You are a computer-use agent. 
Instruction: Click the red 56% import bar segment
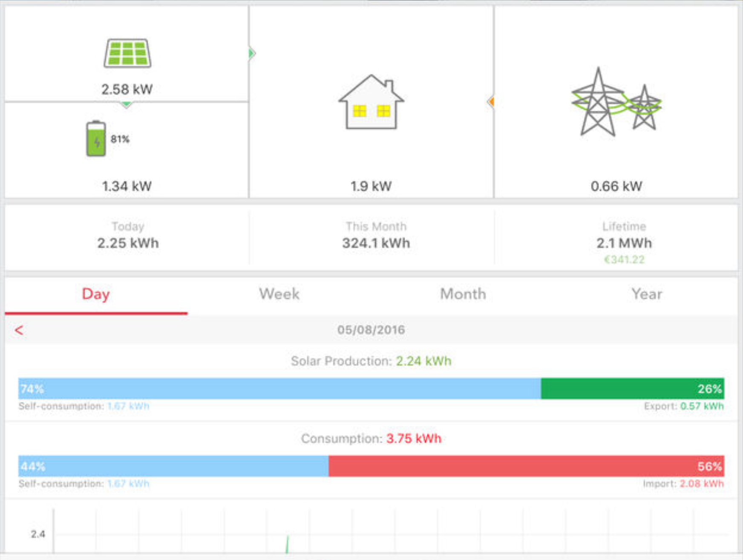point(526,466)
